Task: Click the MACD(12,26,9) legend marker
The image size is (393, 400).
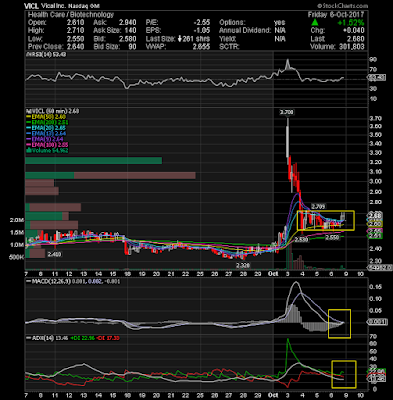Action: pyautogui.click(x=28, y=281)
